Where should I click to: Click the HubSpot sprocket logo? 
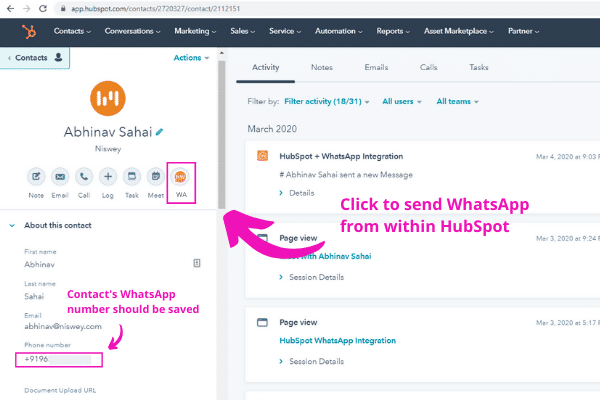pos(29,31)
